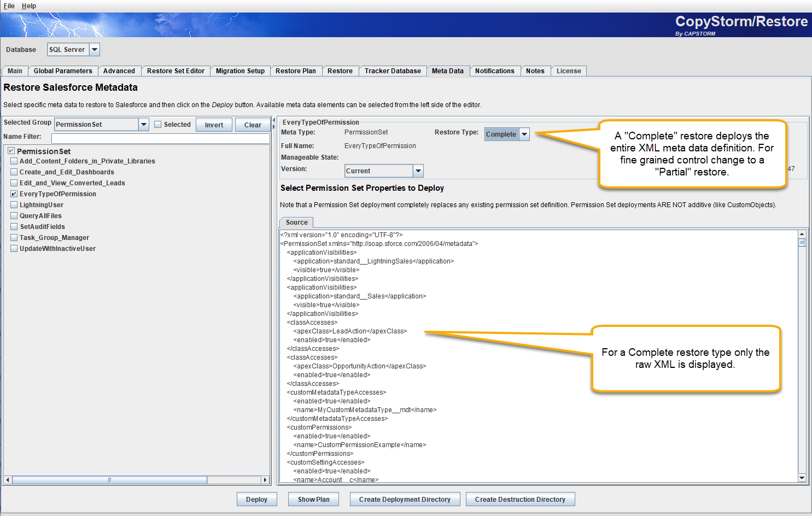Viewport: 812px width, 516px height.
Task: Select the Meta Data tab
Action: click(x=448, y=71)
